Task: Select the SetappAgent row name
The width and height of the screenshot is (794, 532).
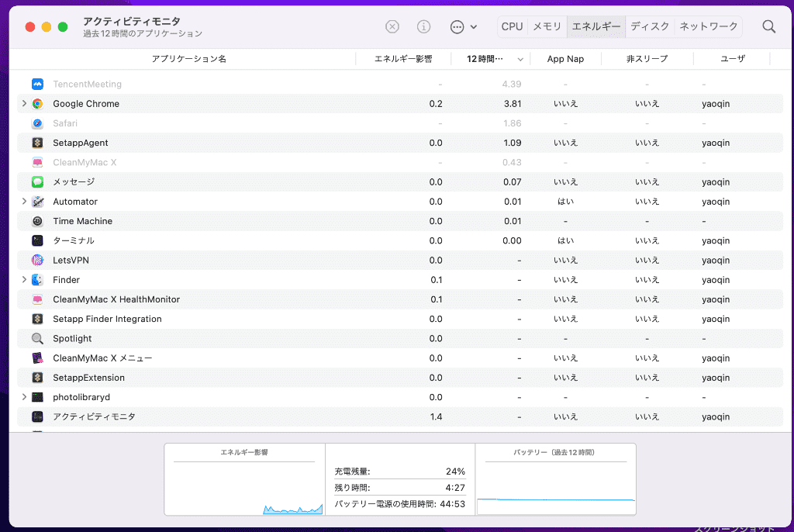Action: 81,143
